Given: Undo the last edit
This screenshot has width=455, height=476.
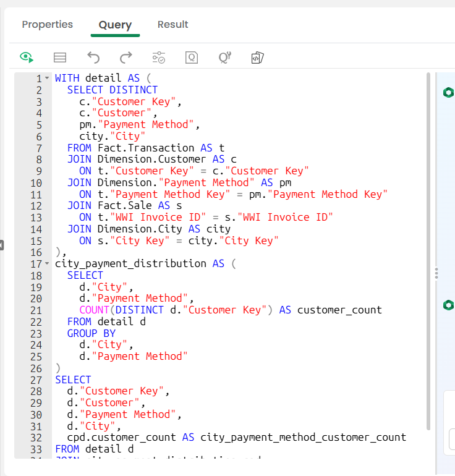Looking at the screenshot, I should click(93, 57).
